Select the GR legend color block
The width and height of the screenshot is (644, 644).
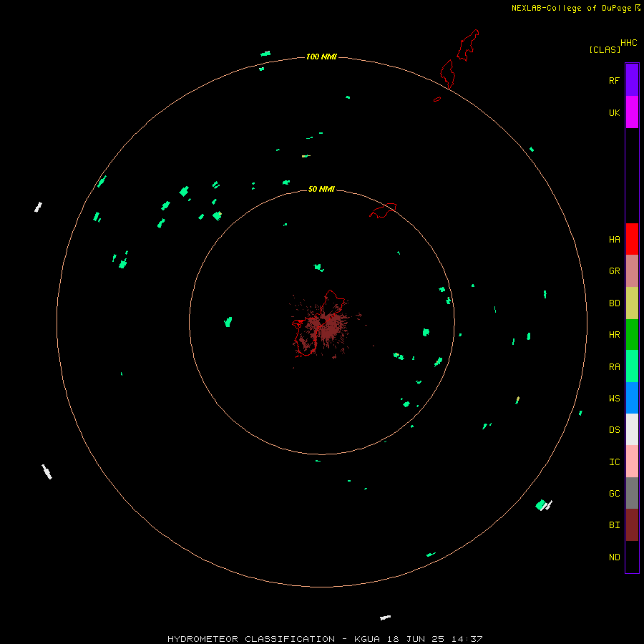pyautogui.click(x=632, y=271)
